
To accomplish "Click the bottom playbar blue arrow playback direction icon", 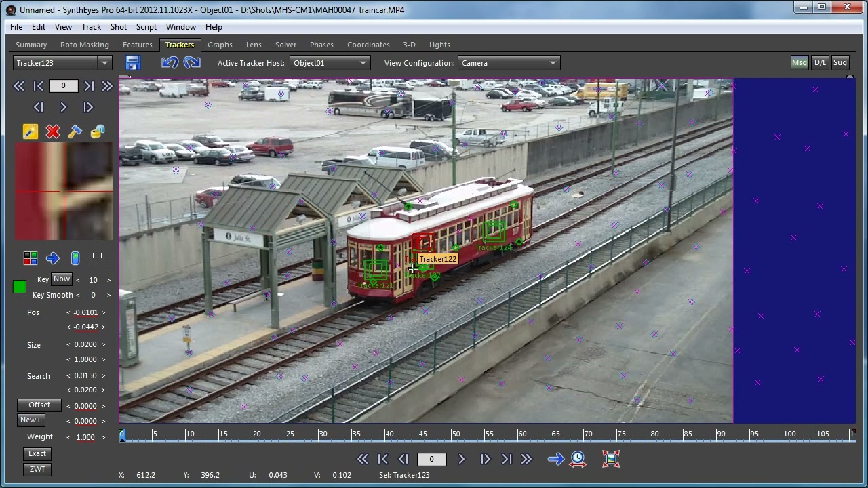I will tap(555, 459).
